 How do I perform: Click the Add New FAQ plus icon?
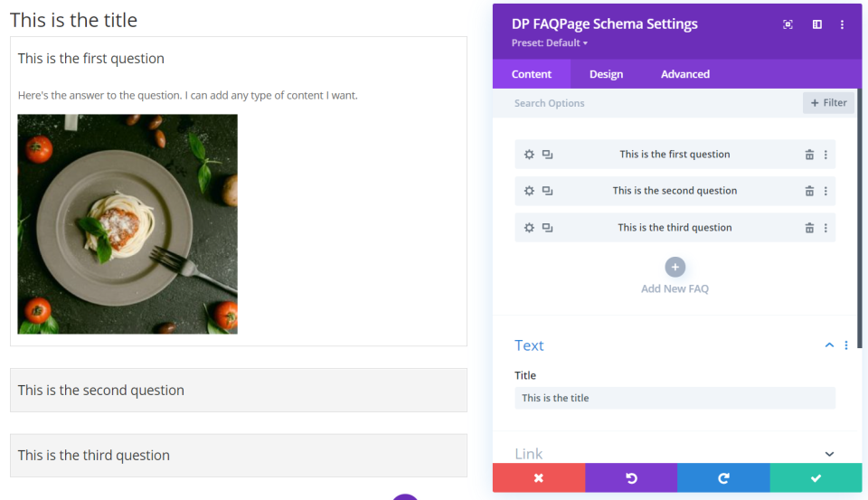[x=675, y=267]
